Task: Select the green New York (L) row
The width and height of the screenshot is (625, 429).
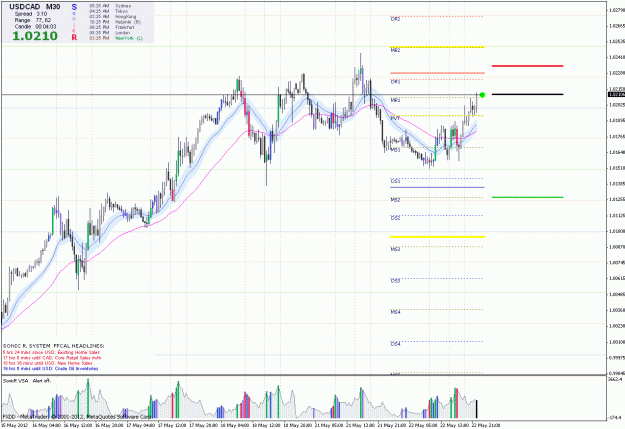Action: (x=115, y=38)
